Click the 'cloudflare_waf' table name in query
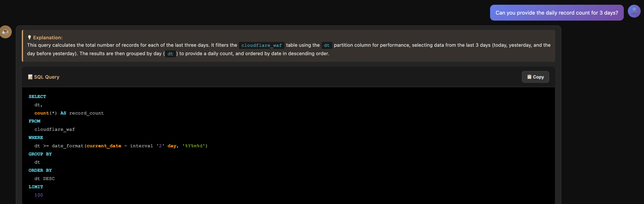This screenshot has width=644, height=204. (55, 130)
